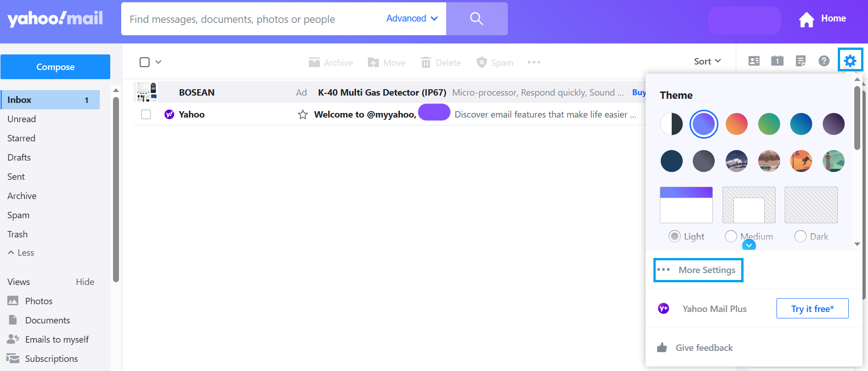Screen dimensions: 868x371
Task: Click Give feedback link
Action: (x=704, y=348)
